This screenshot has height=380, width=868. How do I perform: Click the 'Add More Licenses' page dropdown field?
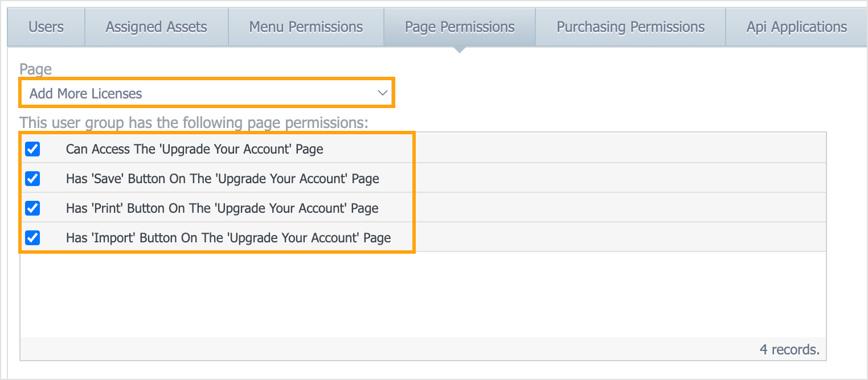[x=194, y=93]
